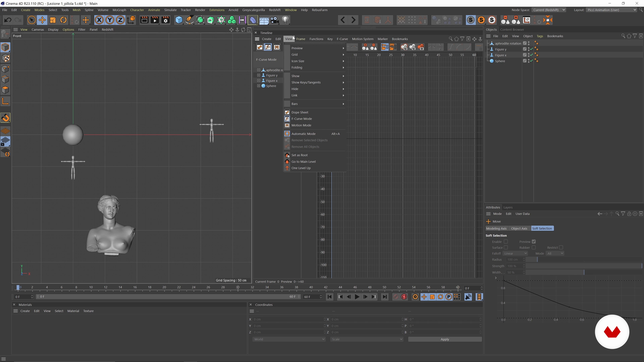This screenshot has width=644, height=362.
Task: Select Set as Root entry
Action: click(x=315, y=155)
